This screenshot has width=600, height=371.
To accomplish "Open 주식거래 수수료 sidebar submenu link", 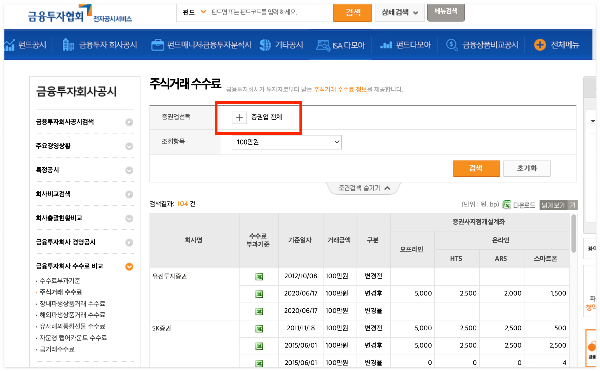I will [60, 292].
